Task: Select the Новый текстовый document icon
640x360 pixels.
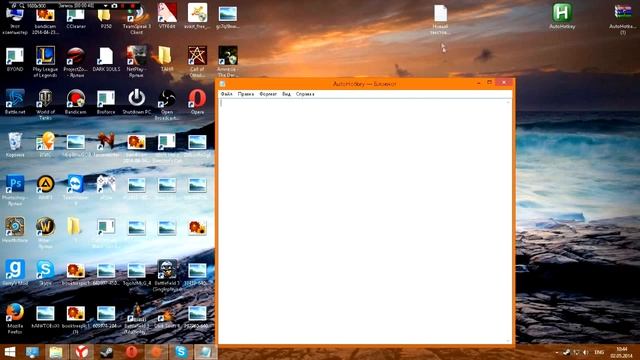Action: point(440,19)
